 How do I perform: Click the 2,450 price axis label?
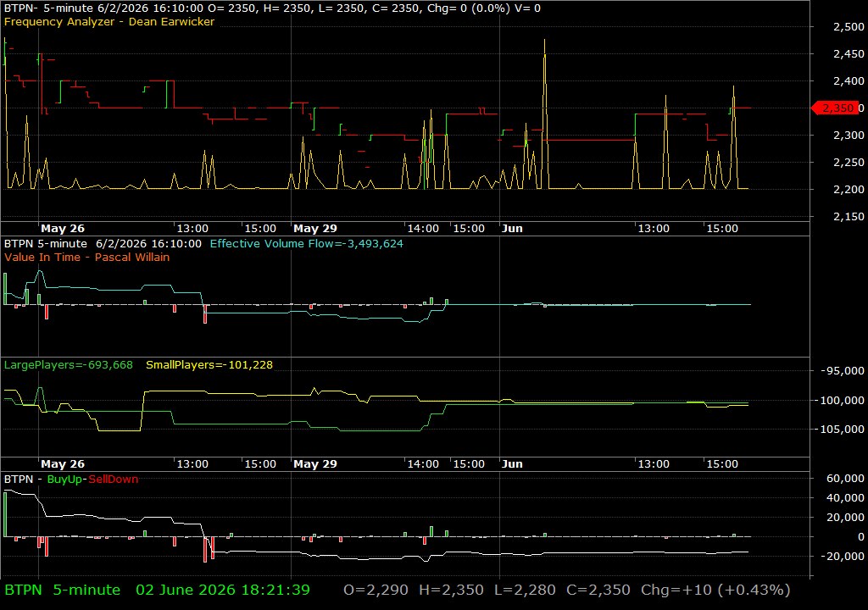point(849,53)
